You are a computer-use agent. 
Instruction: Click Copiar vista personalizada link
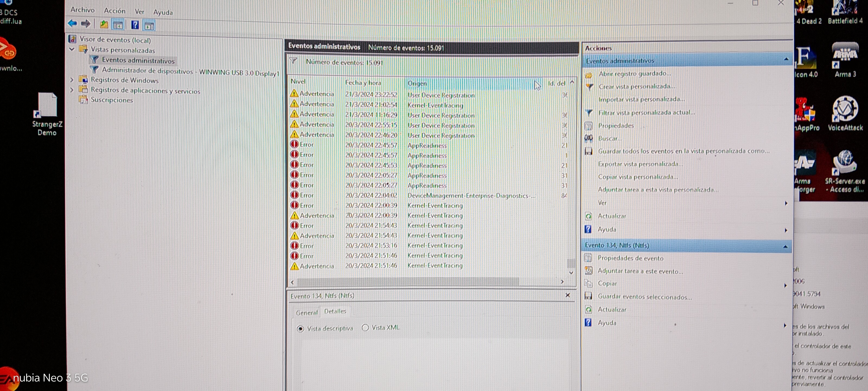pos(638,177)
